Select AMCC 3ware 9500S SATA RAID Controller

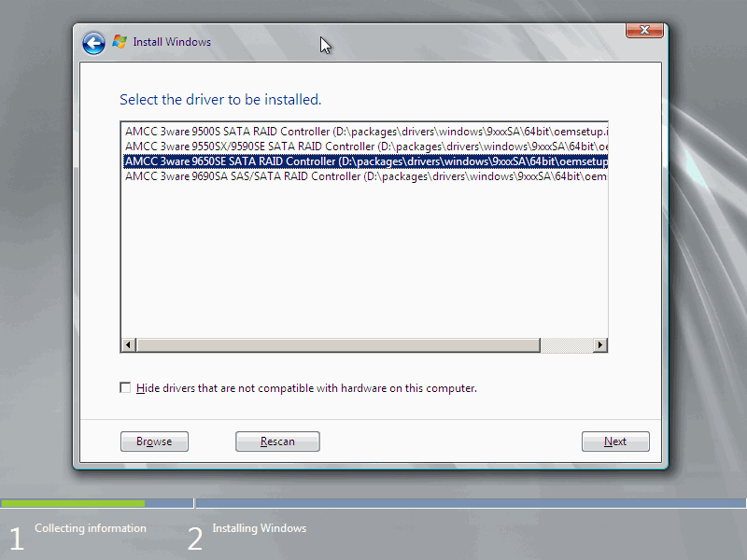coord(365,132)
